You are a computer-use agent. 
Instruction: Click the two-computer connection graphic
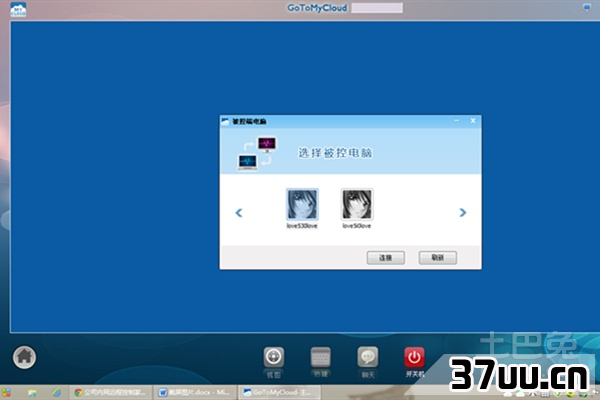pyautogui.click(x=256, y=153)
